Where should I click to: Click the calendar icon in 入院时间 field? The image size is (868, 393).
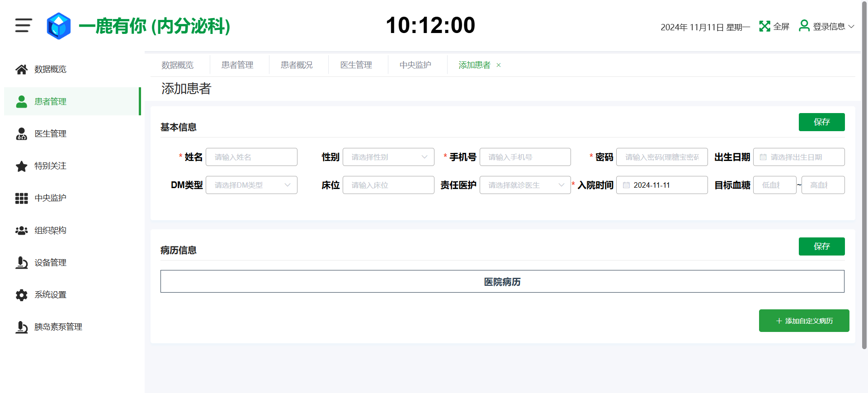(626, 185)
